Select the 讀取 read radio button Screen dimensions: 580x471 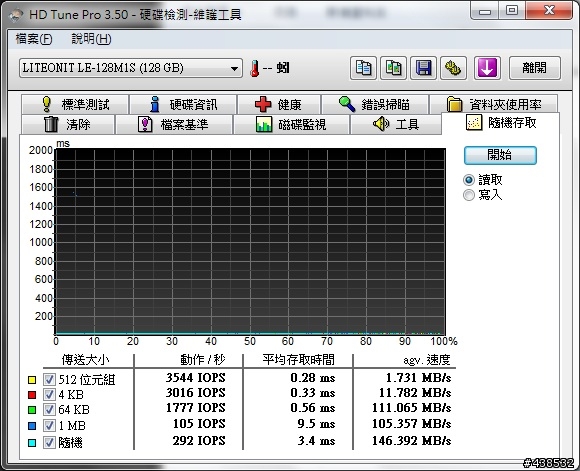[x=469, y=180]
